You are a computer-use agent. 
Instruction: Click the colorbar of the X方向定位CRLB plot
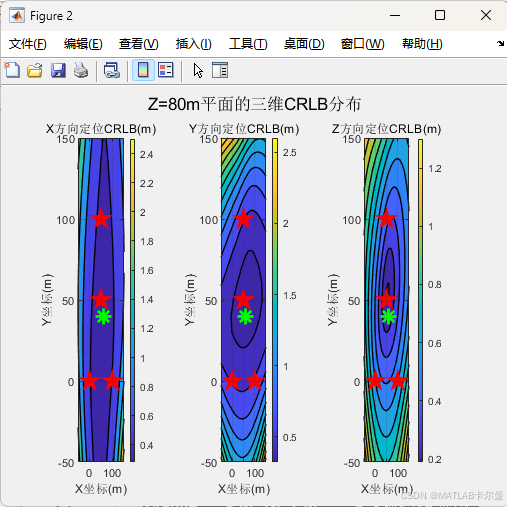[132, 300]
